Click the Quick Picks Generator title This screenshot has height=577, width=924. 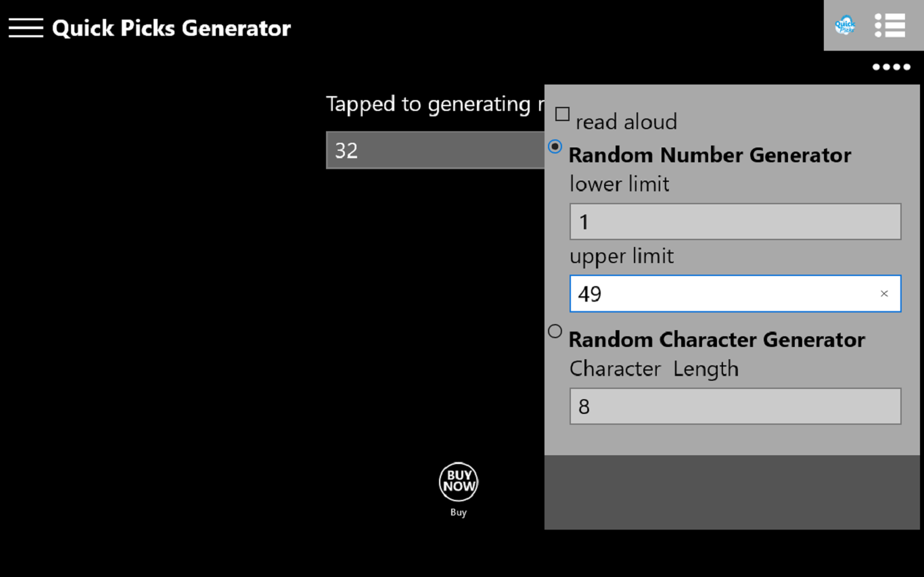[171, 28]
